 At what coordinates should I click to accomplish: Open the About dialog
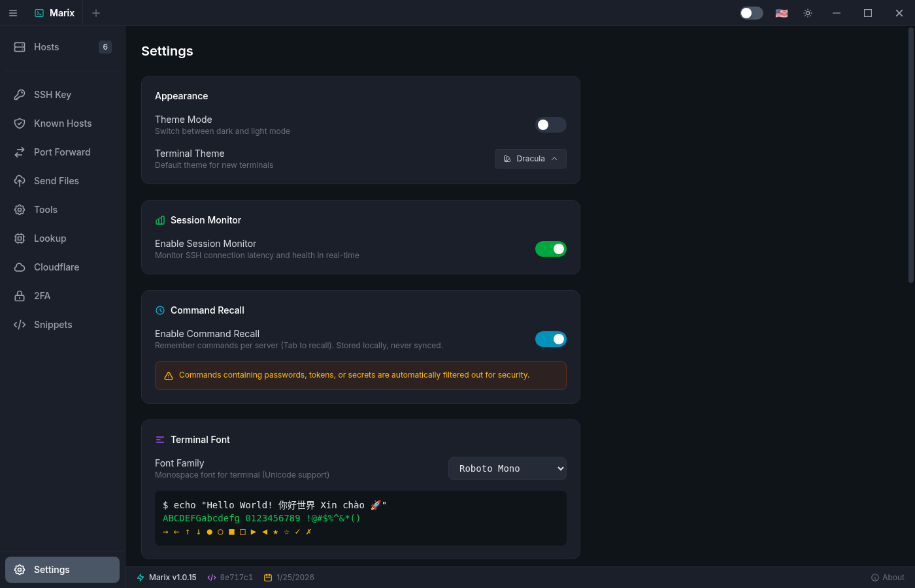pyautogui.click(x=888, y=577)
